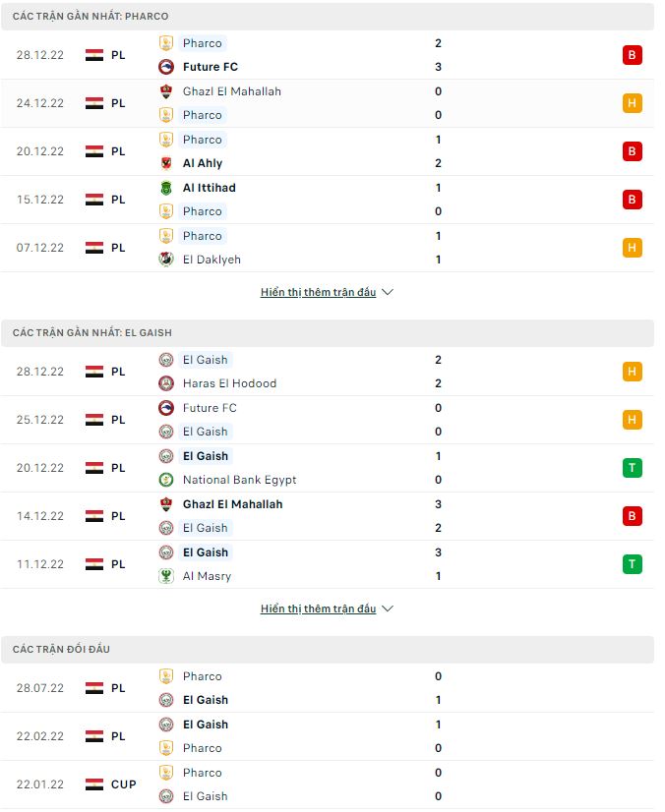Image resolution: width=665 pixels, height=812 pixels.
Task: Click Haras El Hodood club crest
Action: pyautogui.click(x=166, y=383)
